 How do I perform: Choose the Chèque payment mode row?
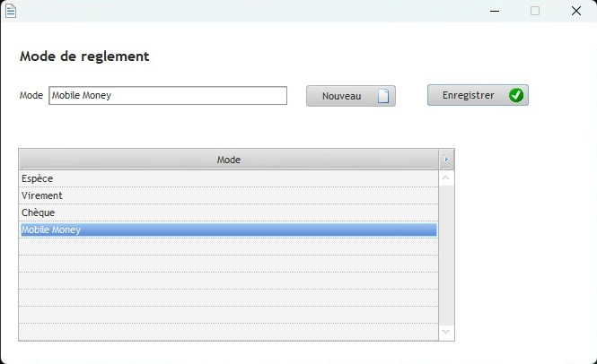[228, 212]
